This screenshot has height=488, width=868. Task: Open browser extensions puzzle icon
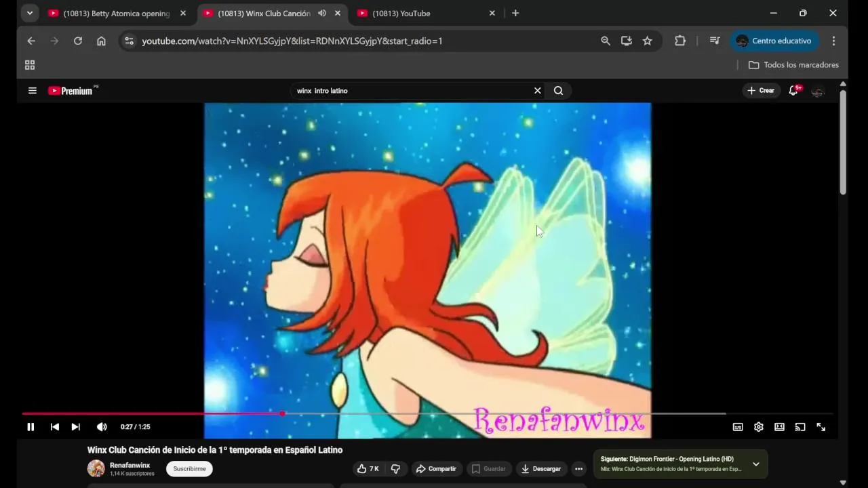(680, 41)
